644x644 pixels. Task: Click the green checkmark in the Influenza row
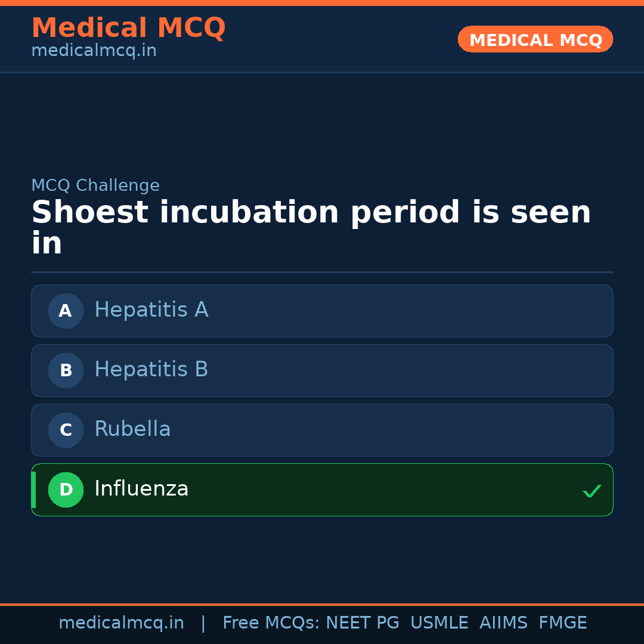point(592,491)
